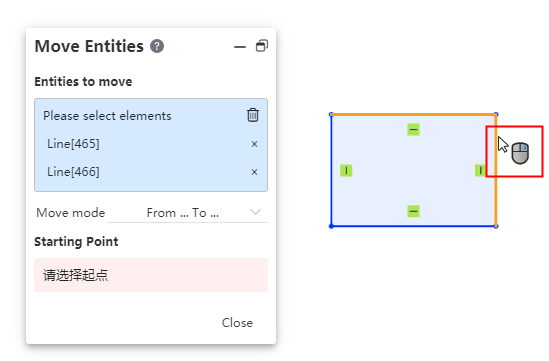
Task: Pop out the Move Entities panel window
Action: point(262,46)
